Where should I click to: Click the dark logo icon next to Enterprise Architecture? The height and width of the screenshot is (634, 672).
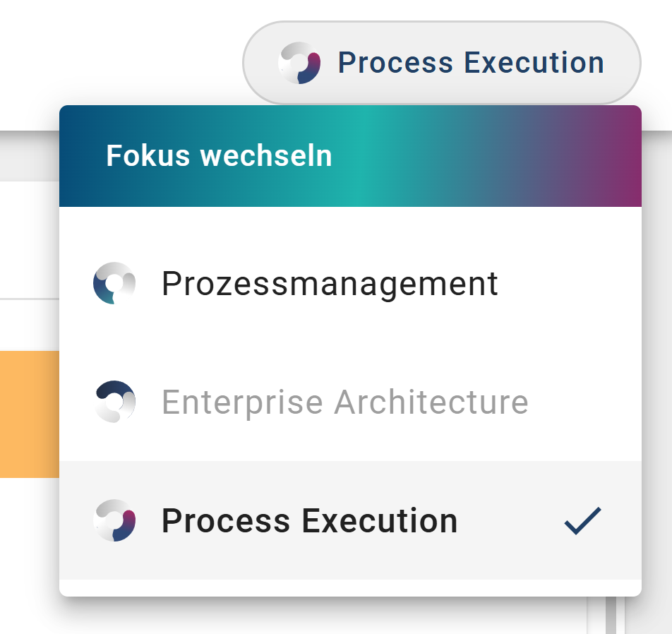tap(115, 402)
